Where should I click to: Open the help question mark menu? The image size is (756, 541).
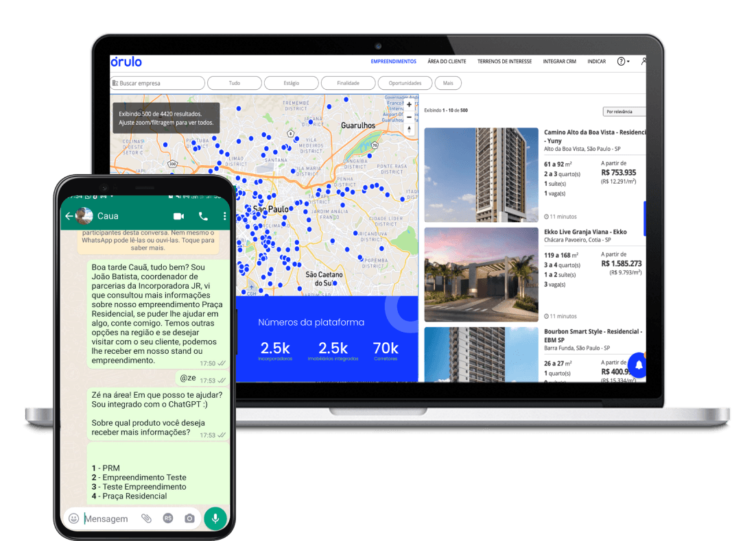click(x=623, y=61)
